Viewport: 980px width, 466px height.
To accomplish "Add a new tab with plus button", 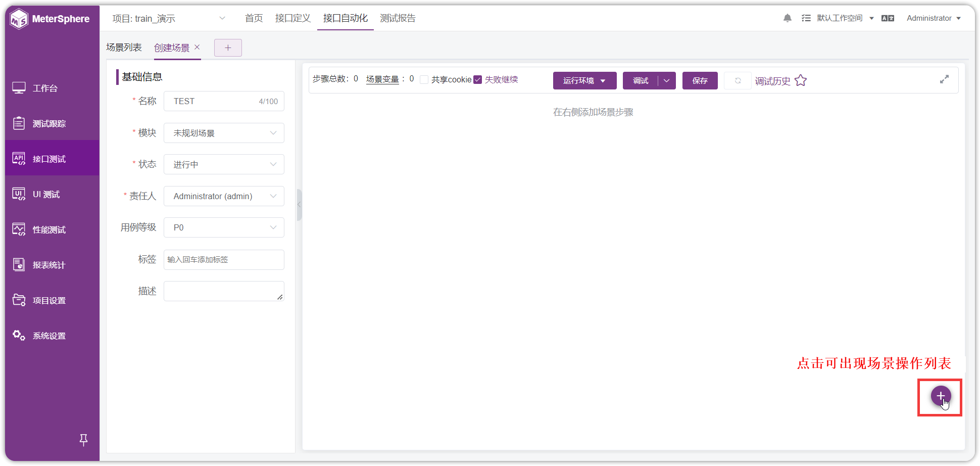I will 228,48.
